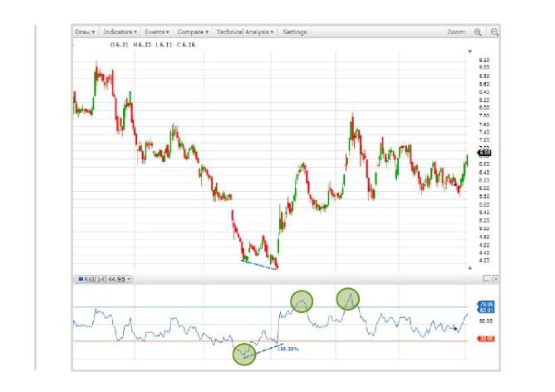Click the green circle at RSI low

pos(244,355)
